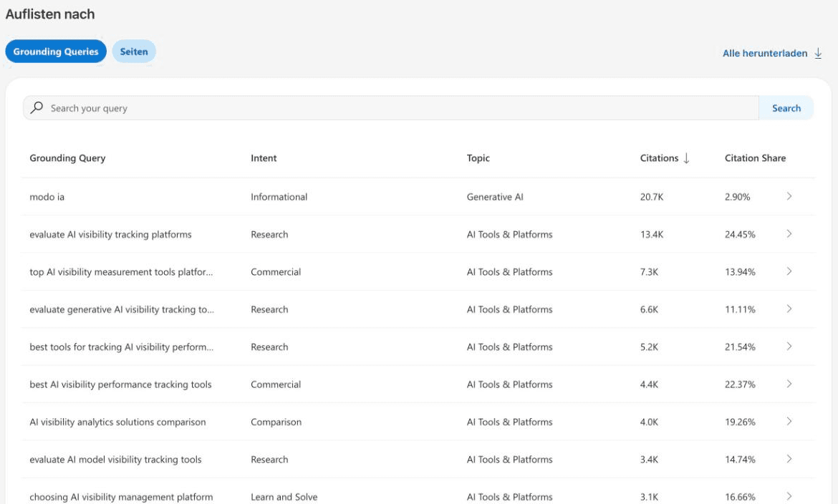Click the Intent column header
Viewport: 838px width, 504px height.
[264, 158]
